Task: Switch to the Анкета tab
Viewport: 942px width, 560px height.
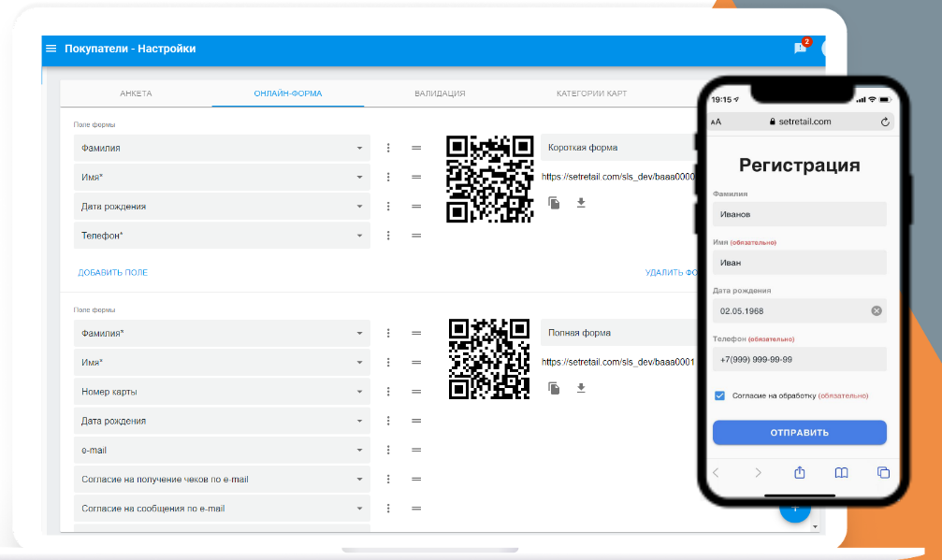Action: [x=136, y=94]
